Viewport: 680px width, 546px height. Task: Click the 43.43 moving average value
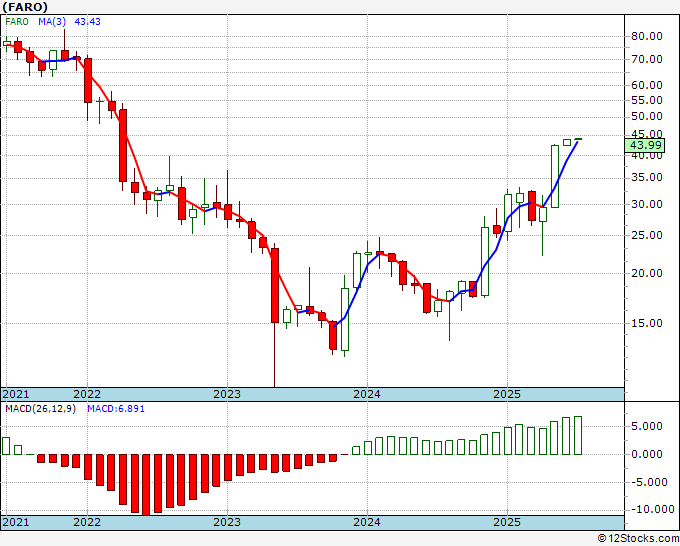tap(88, 21)
